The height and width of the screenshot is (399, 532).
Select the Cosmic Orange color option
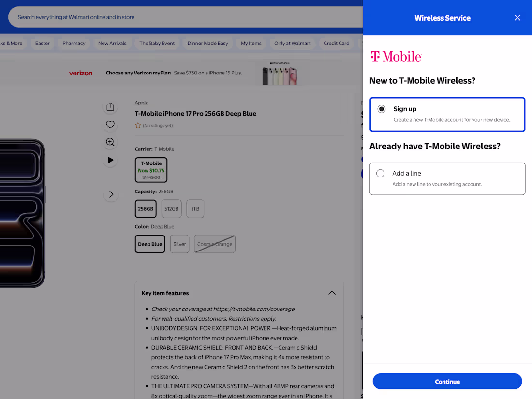tap(215, 244)
